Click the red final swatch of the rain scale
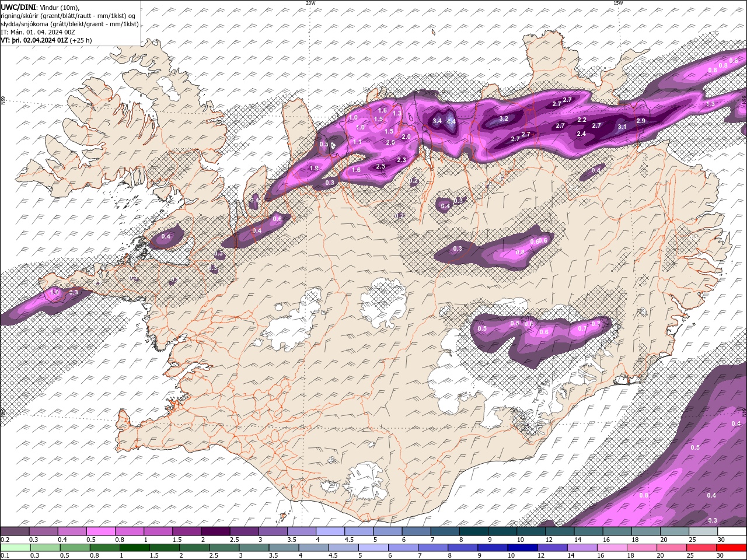This screenshot has height=560, width=747. click(x=732, y=548)
